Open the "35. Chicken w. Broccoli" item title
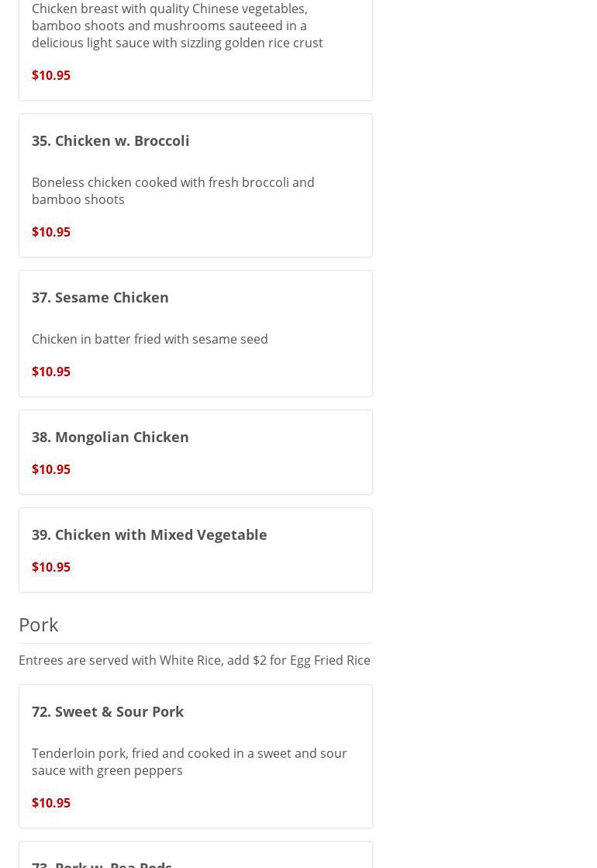The width and height of the screenshot is (597, 868). pyautogui.click(x=110, y=140)
